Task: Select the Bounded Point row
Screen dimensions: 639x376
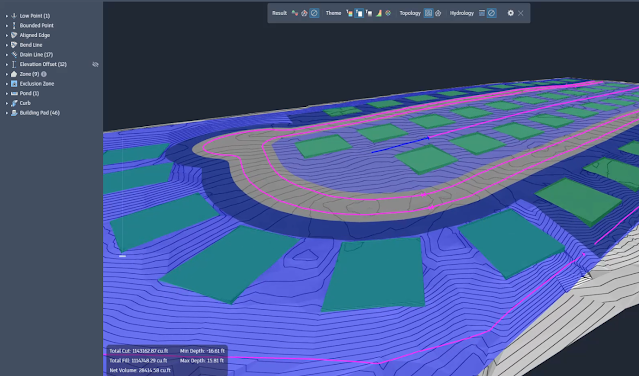Action: 51,25
